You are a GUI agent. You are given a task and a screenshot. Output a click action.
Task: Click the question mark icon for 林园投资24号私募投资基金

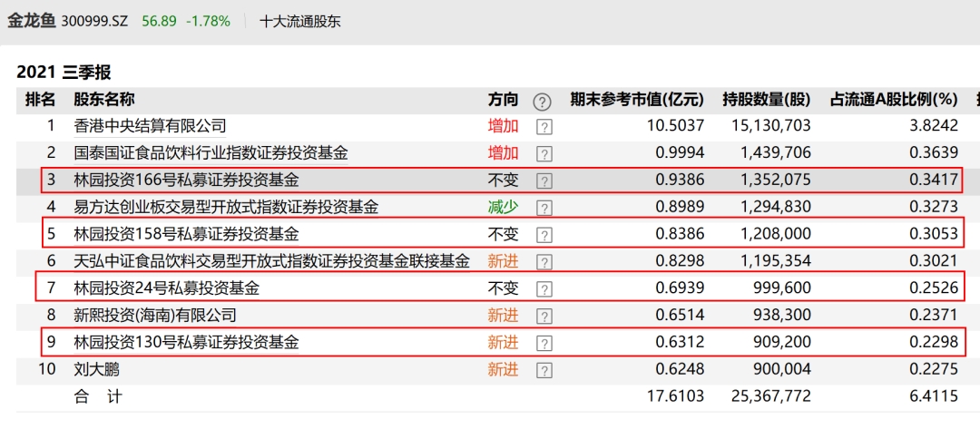pyautogui.click(x=545, y=289)
